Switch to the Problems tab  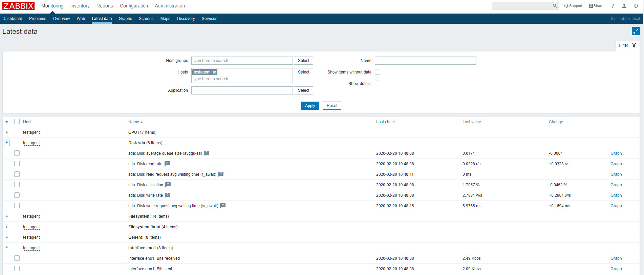tap(38, 19)
